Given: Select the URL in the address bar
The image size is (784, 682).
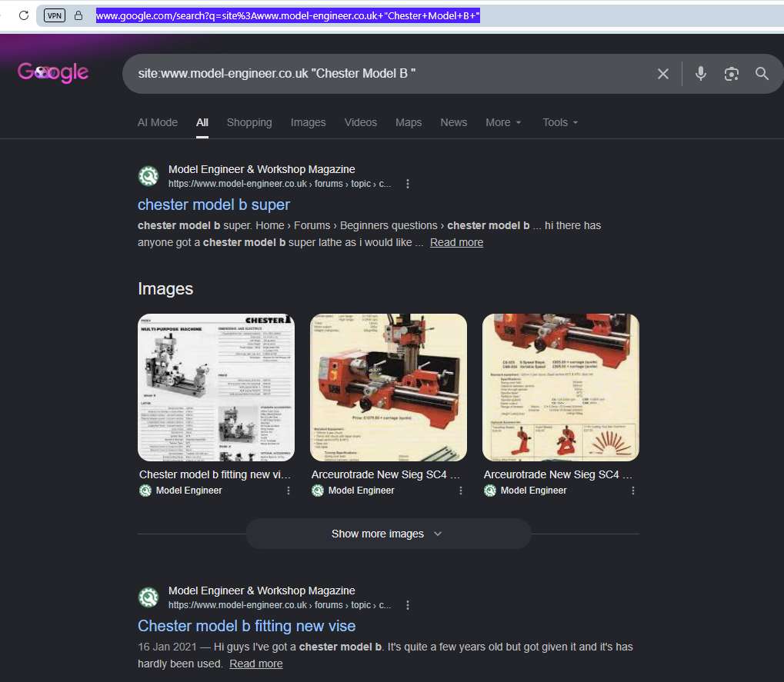Looking at the screenshot, I should (288, 15).
